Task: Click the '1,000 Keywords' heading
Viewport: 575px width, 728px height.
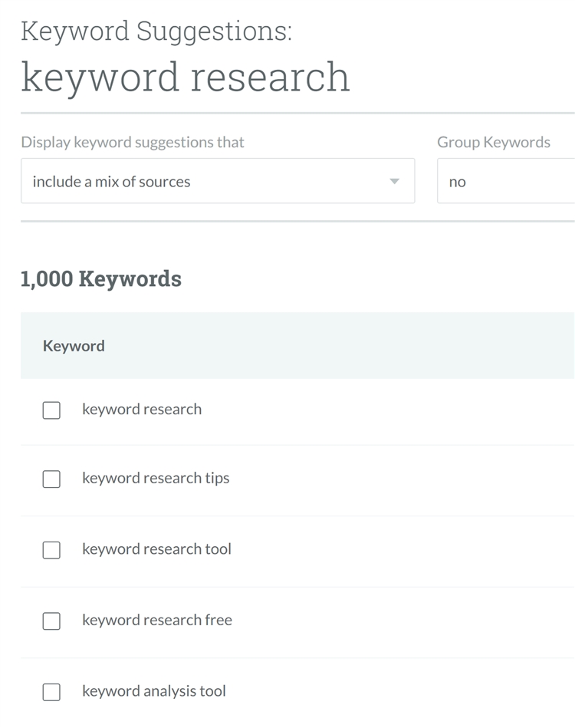Action: pyautogui.click(x=101, y=278)
